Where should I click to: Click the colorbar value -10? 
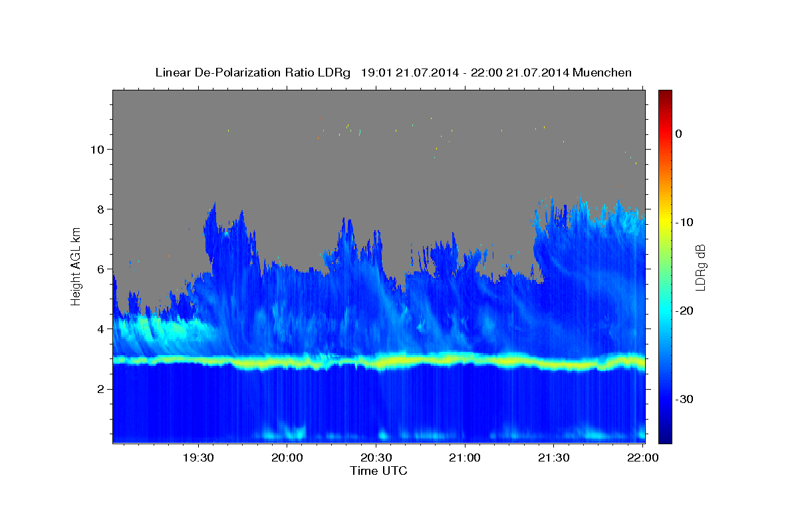click(x=685, y=222)
